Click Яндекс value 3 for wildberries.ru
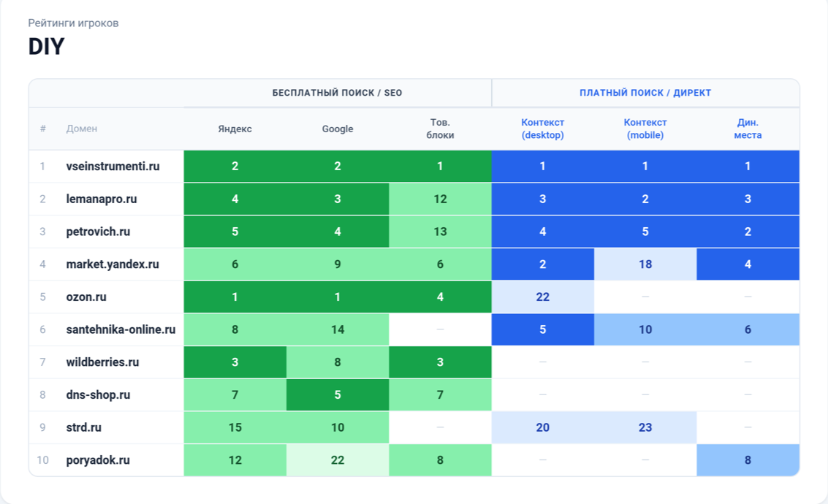Image resolution: width=828 pixels, height=504 pixels. 235,362
